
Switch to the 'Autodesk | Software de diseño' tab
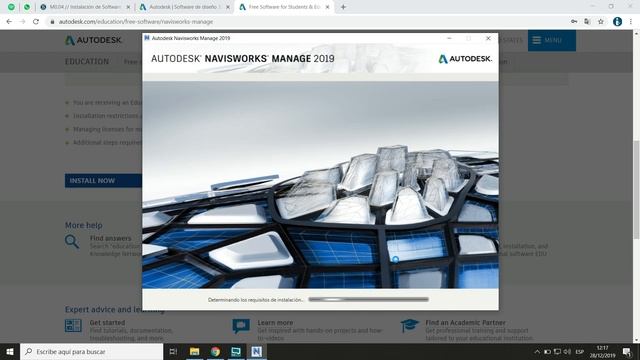(184, 7)
